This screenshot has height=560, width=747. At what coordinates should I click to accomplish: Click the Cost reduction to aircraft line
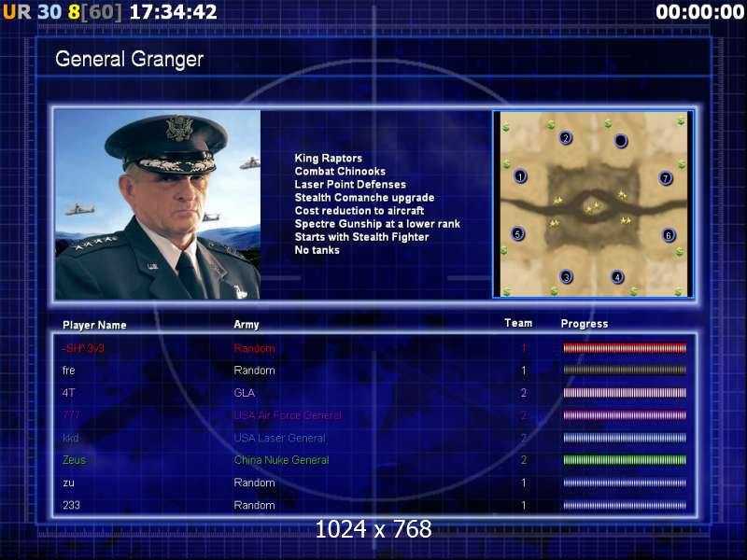tap(359, 211)
